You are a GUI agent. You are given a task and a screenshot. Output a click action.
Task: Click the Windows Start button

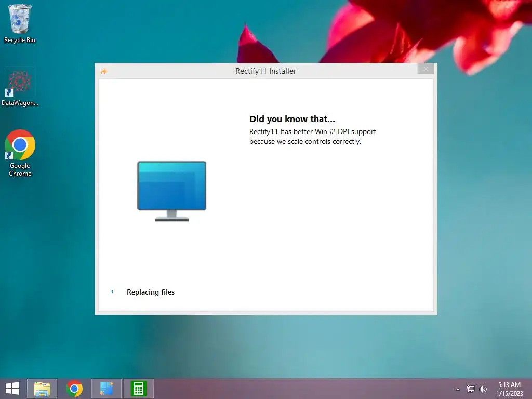point(12,389)
